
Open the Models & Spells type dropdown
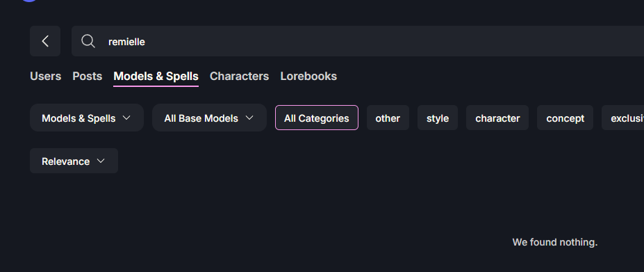coord(87,118)
